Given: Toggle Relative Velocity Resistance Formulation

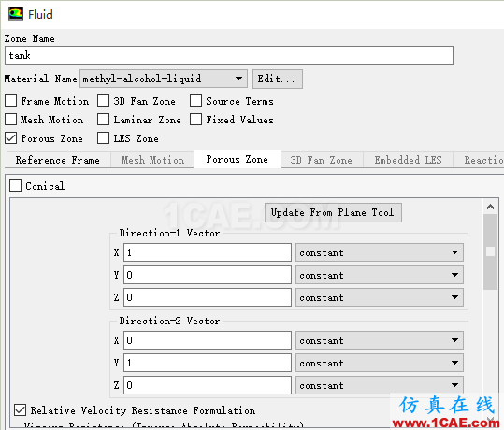Looking at the screenshot, I should (x=20, y=410).
